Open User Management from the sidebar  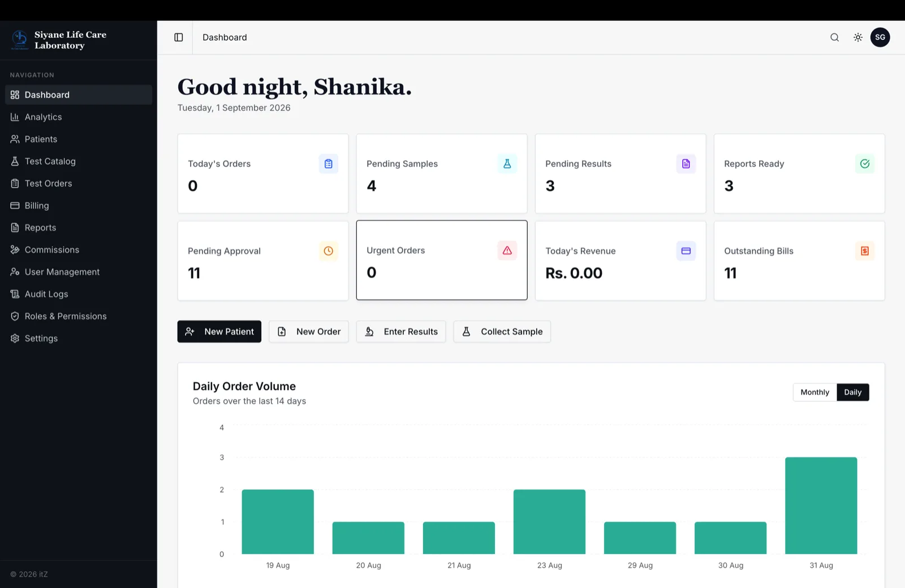(79, 272)
